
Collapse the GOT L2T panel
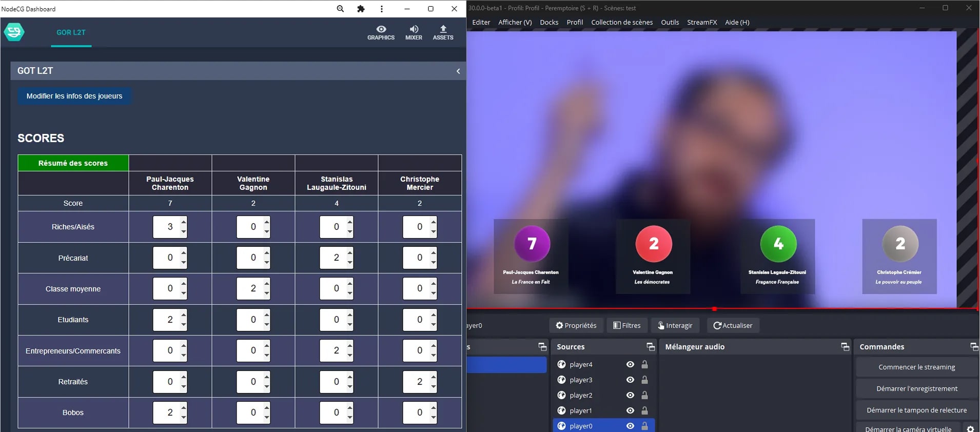point(458,71)
